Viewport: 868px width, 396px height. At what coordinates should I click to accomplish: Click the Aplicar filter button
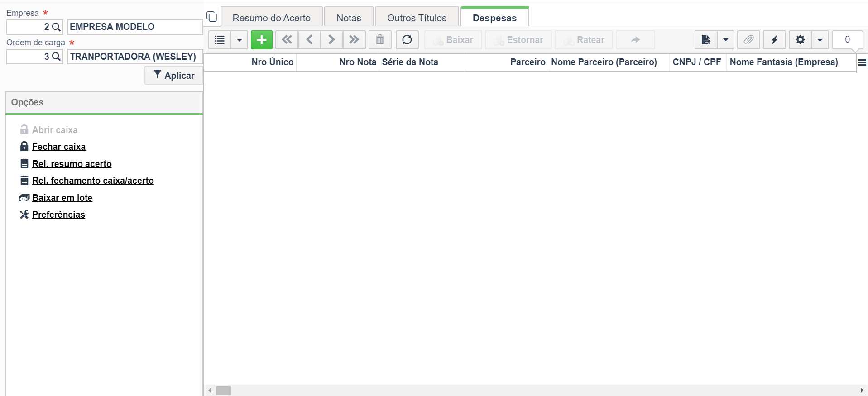point(174,75)
